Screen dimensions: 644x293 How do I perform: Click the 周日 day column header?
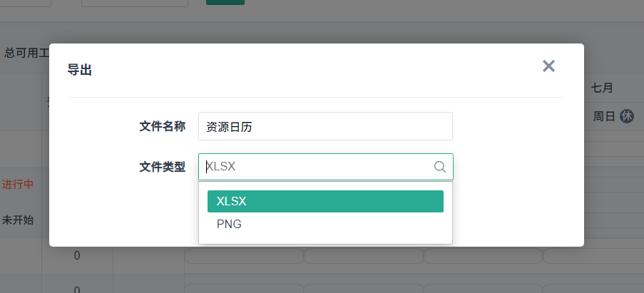point(604,116)
